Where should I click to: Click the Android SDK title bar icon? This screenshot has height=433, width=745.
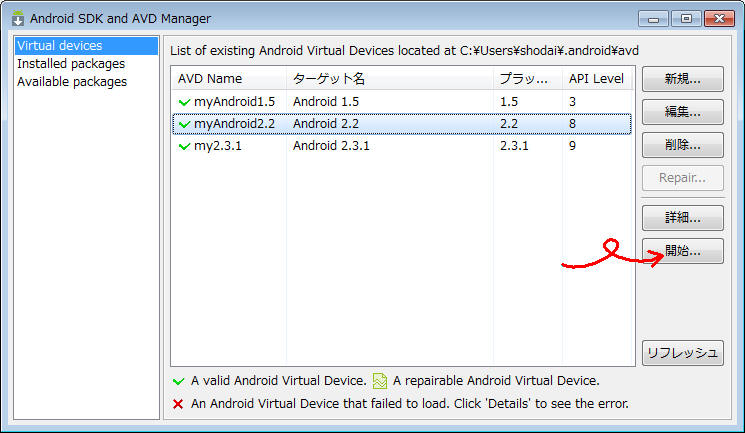click(17, 18)
